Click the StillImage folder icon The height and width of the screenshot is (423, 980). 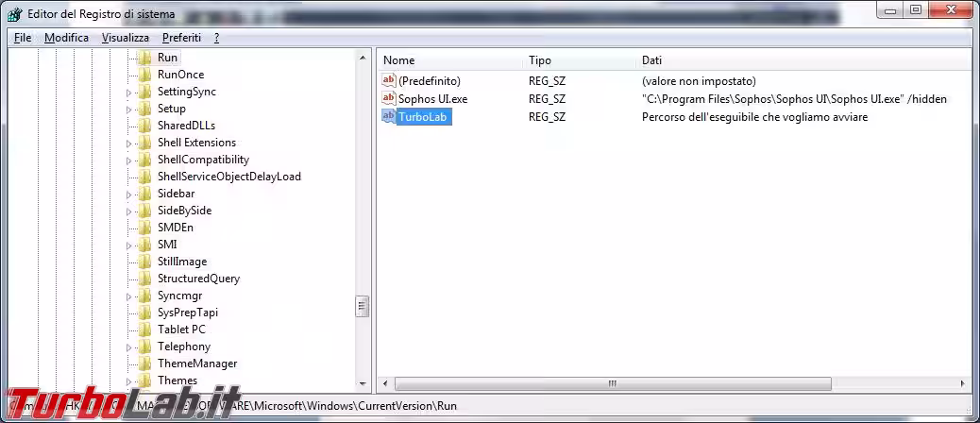click(145, 262)
